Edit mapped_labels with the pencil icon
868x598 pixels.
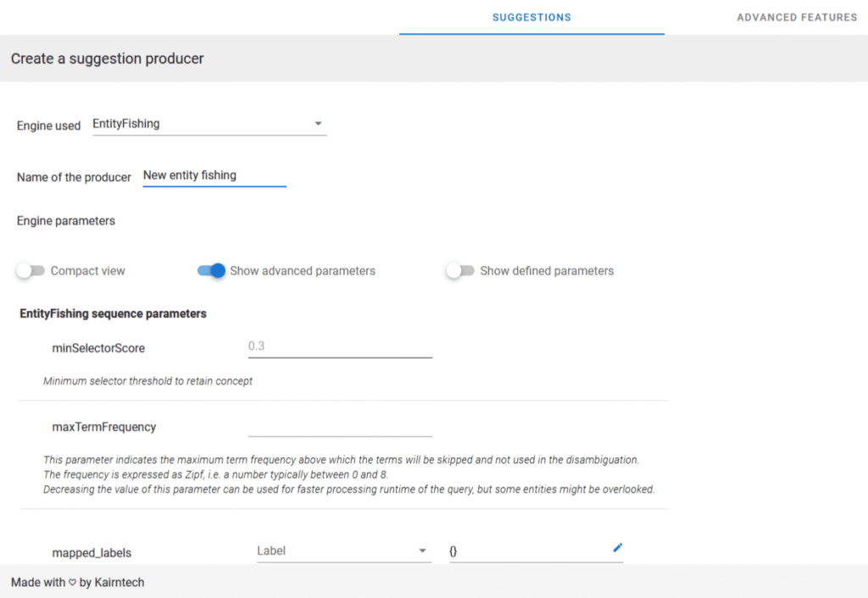617,548
